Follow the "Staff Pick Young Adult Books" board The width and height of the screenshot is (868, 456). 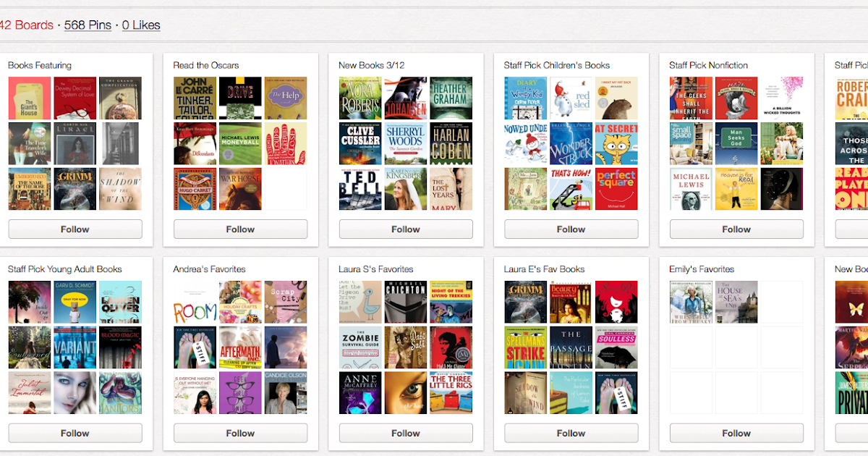(x=75, y=433)
